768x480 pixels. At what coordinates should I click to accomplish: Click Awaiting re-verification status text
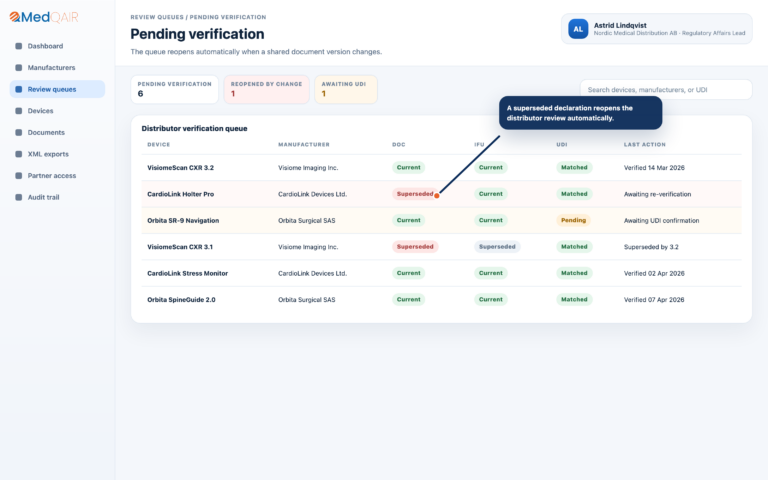657,194
